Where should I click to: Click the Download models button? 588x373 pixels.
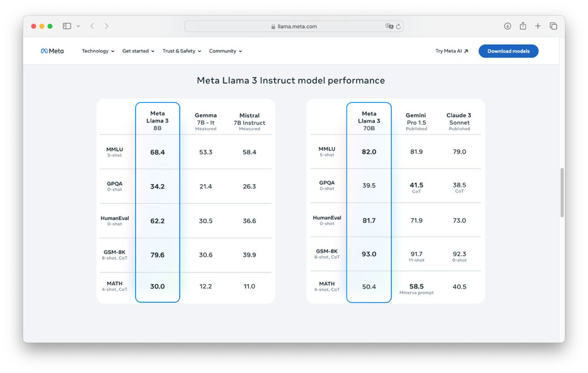coord(508,51)
